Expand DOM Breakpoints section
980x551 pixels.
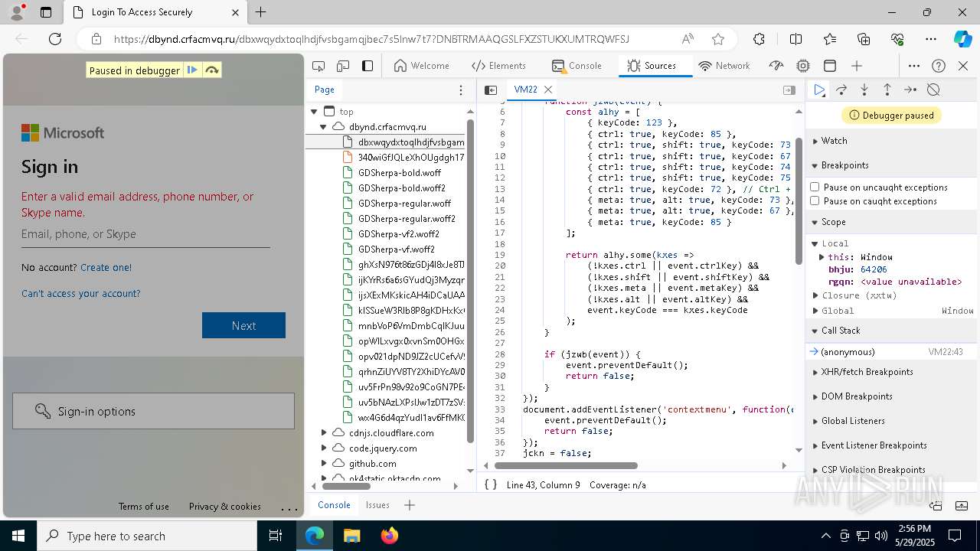856,396
